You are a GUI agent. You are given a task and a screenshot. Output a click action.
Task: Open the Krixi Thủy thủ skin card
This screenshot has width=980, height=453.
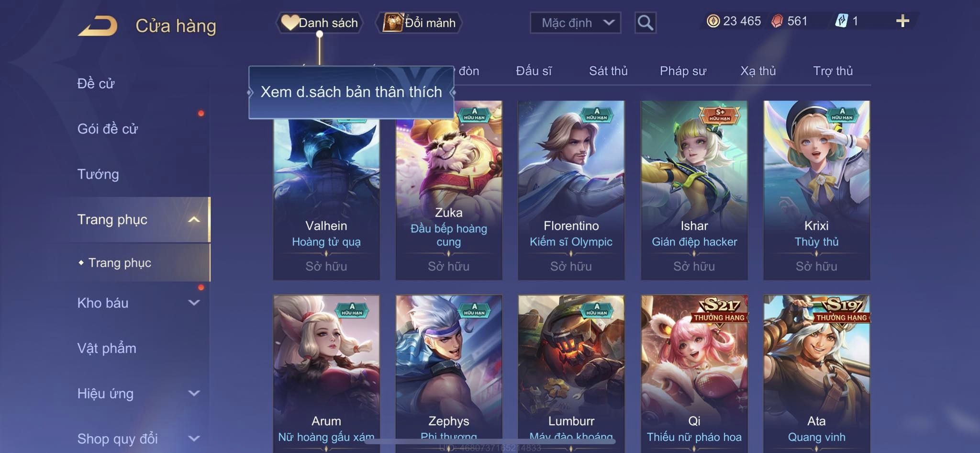point(816,190)
